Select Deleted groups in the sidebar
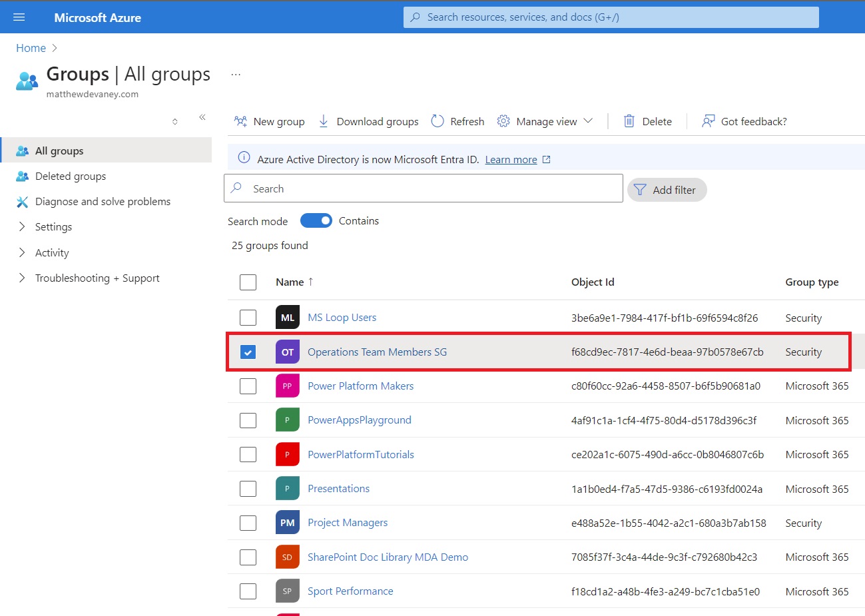This screenshot has height=616, width=865. click(x=69, y=176)
